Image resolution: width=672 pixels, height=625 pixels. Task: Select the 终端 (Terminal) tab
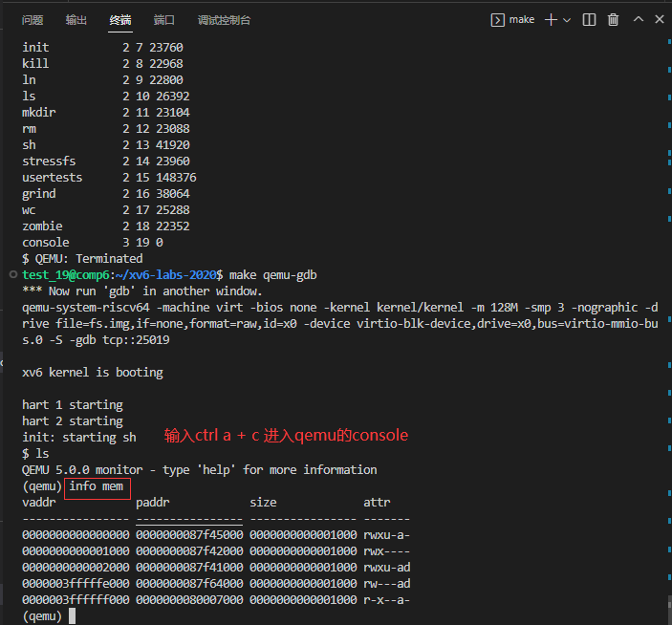point(120,19)
